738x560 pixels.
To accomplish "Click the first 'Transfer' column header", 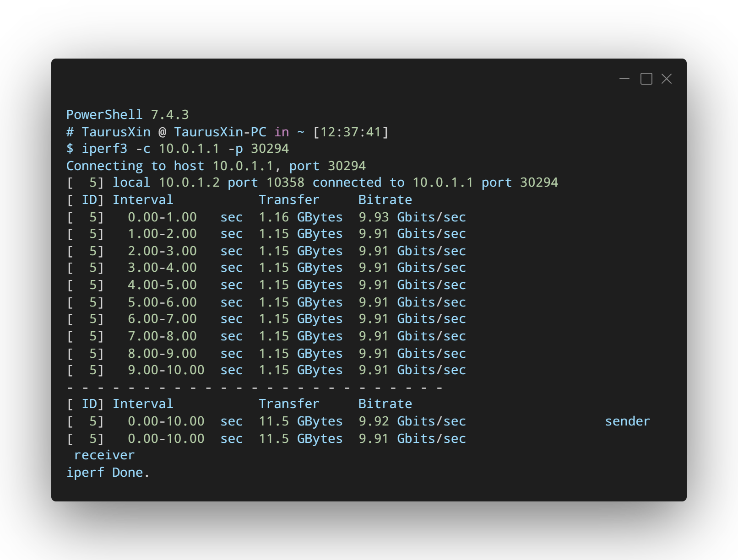I will click(289, 199).
